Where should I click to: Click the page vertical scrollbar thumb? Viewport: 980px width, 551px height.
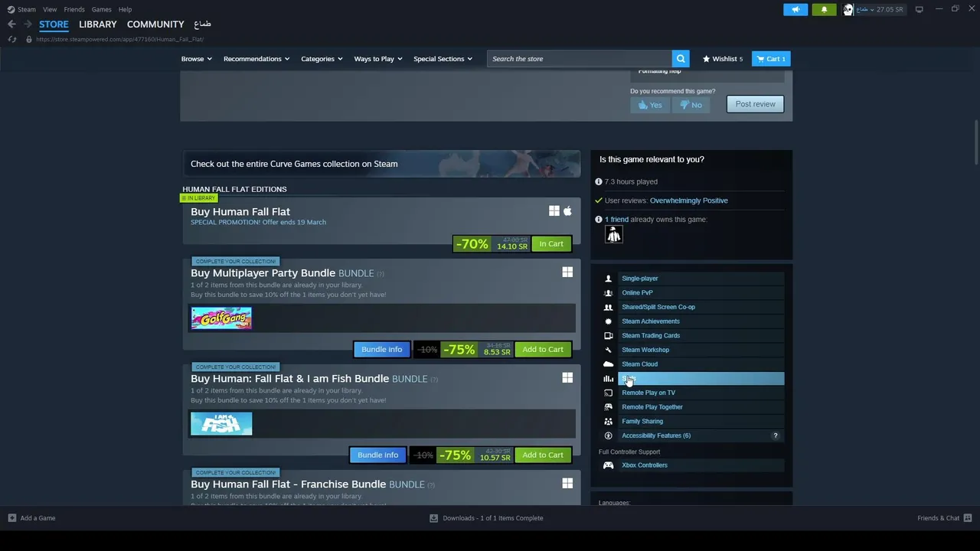pyautogui.click(x=975, y=142)
